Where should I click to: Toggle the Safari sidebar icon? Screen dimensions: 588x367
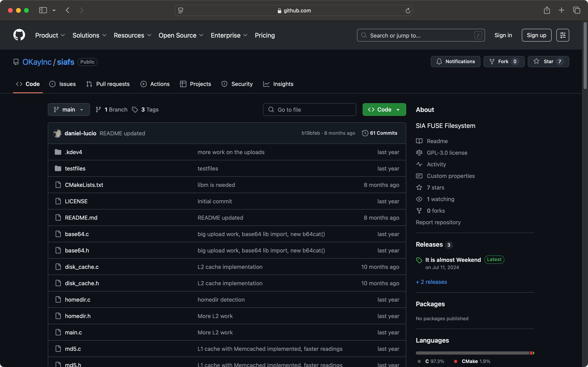tap(43, 10)
